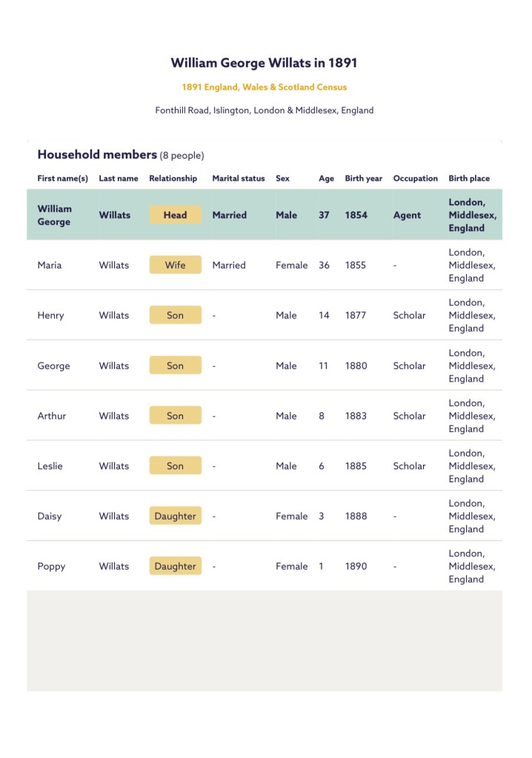Click the Daughter badge in Daisy's row
Viewport: 532px width, 758px height.
(175, 516)
